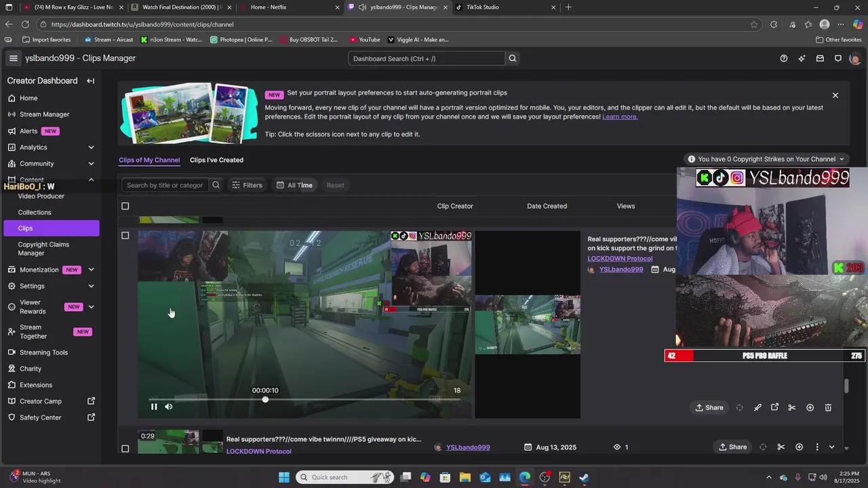Open three-dot menu on Aug 13 clip row

817,447
